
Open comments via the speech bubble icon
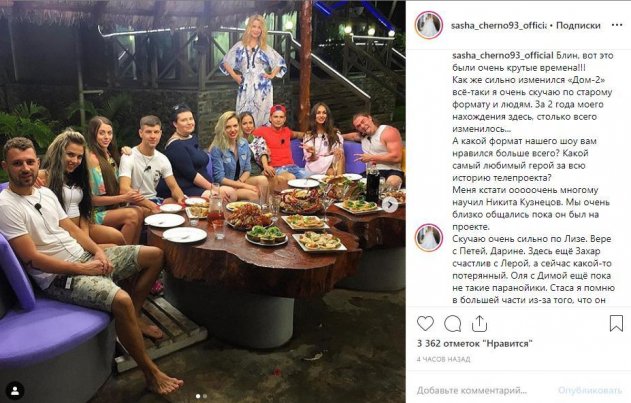click(x=452, y=323)
